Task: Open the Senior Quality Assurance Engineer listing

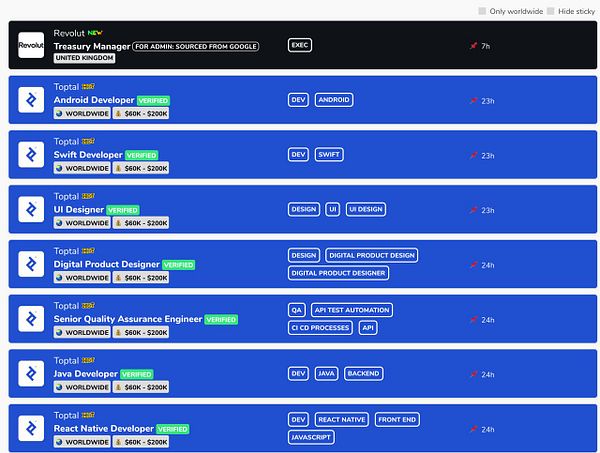Action: click(128, 319)
